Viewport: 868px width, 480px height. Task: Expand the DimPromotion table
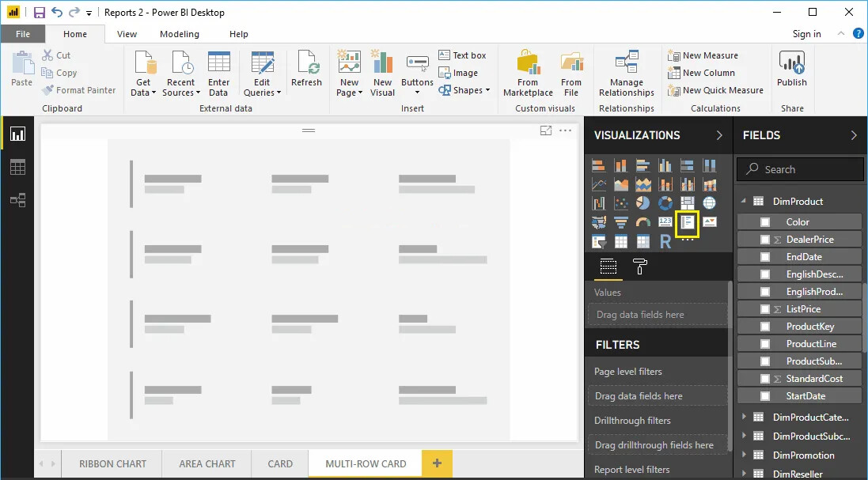coord(745,455)
